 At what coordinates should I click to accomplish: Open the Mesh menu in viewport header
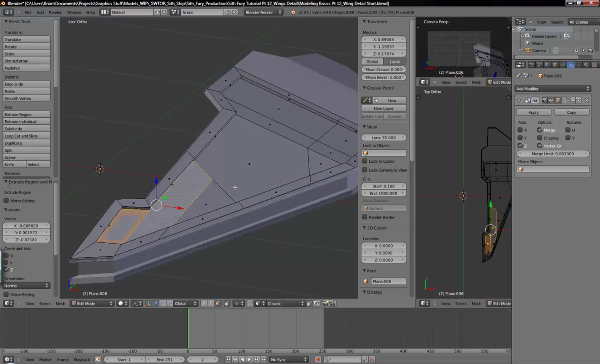pos(60,304)
